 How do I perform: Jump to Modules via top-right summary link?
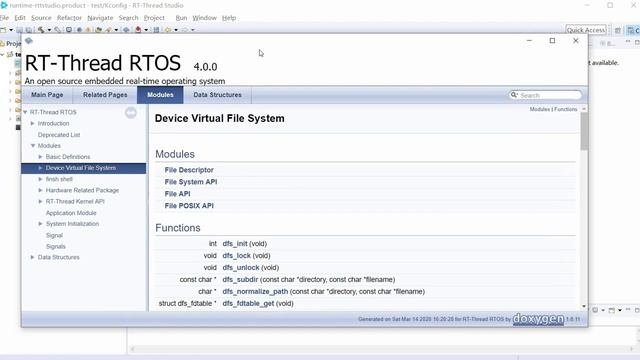pyautogui.click(x=540, y=109)
